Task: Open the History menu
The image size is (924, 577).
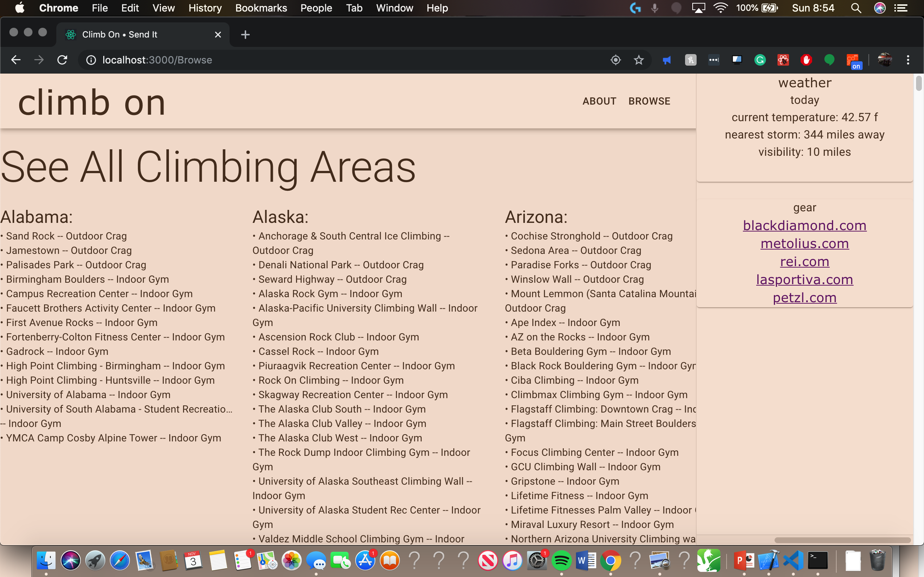Action: click(x=205, y=8)
